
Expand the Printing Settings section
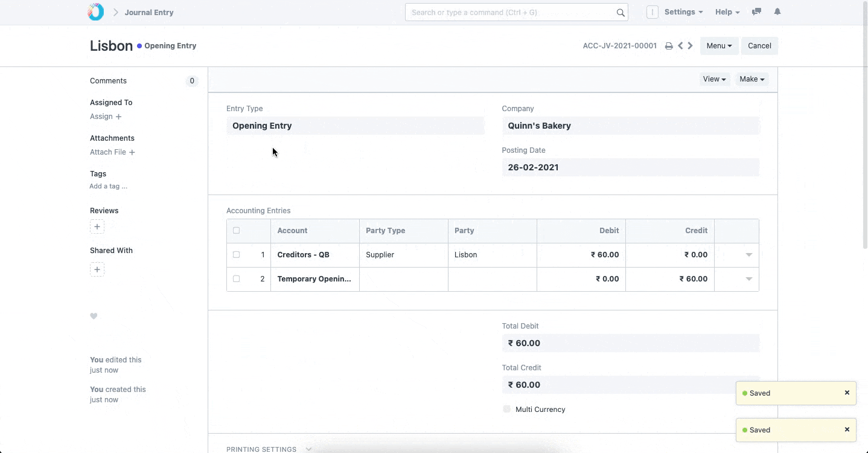(x=269, y=449)
